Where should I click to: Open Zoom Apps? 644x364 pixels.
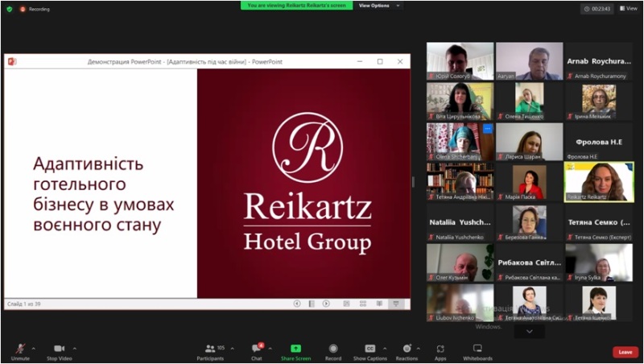[x=440, y=350]
